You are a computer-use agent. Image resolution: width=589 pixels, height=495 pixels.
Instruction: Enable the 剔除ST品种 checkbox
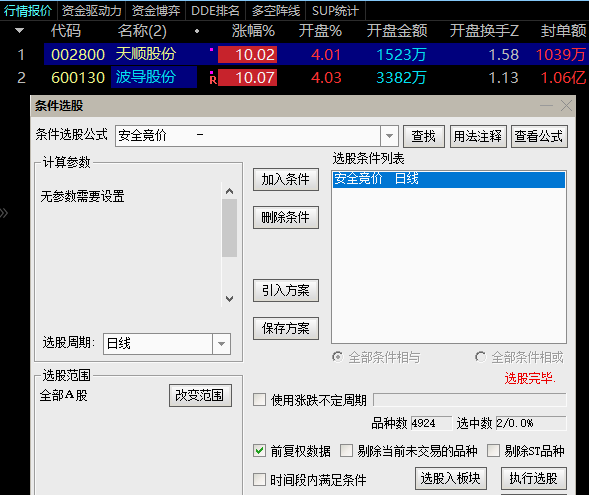[x=494, y=451]
